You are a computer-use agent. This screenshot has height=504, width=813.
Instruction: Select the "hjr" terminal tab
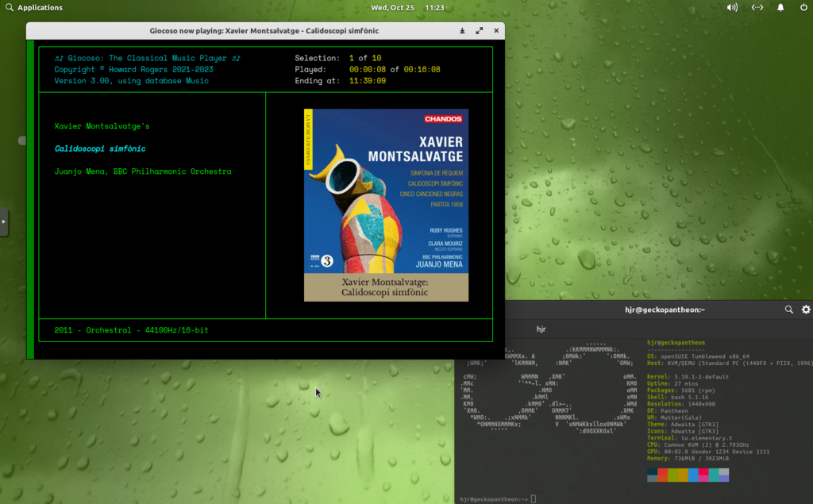click(x=541, y=329)
